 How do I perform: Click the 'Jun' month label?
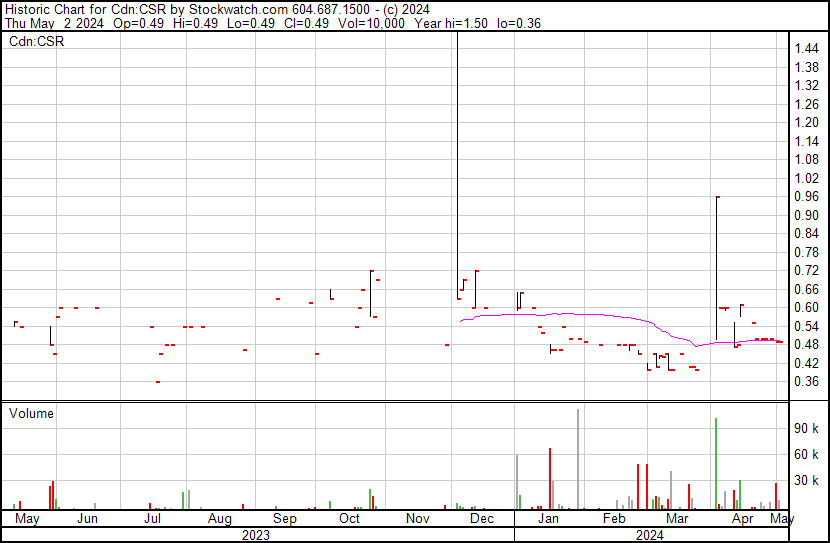tap(87, 519)
